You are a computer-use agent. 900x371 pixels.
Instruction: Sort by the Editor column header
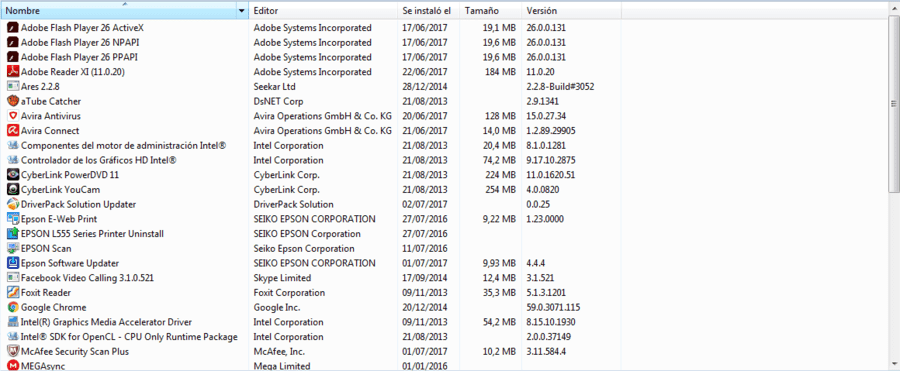(323, 11)
